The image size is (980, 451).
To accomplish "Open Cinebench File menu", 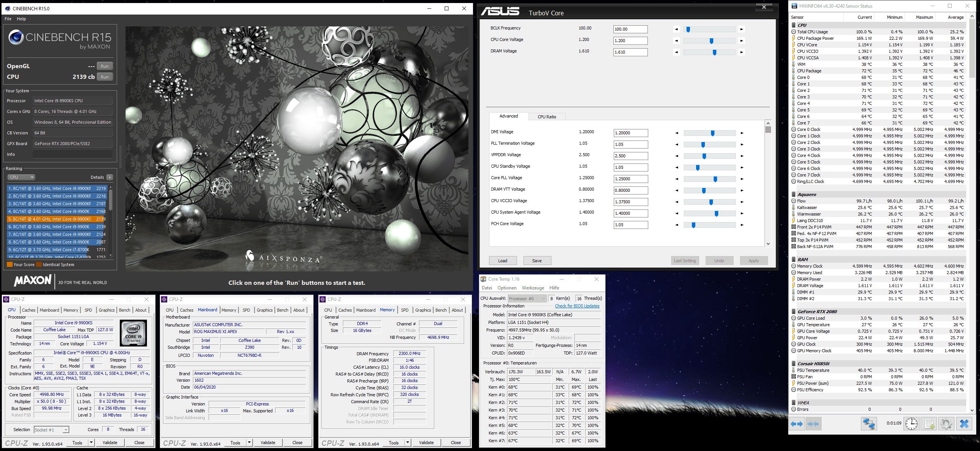I will (x=8, y=19).
